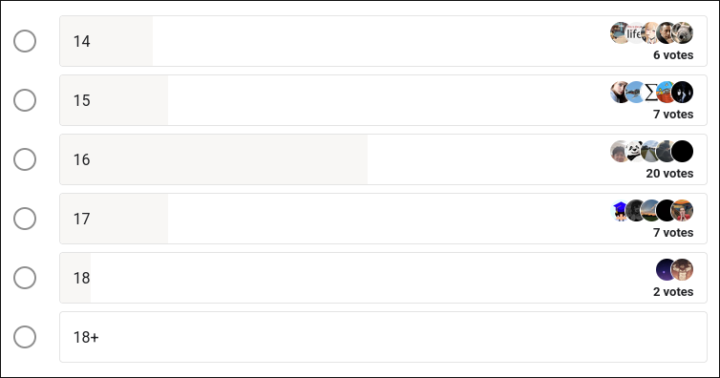Click the 16 option result bar

point(383,159)
